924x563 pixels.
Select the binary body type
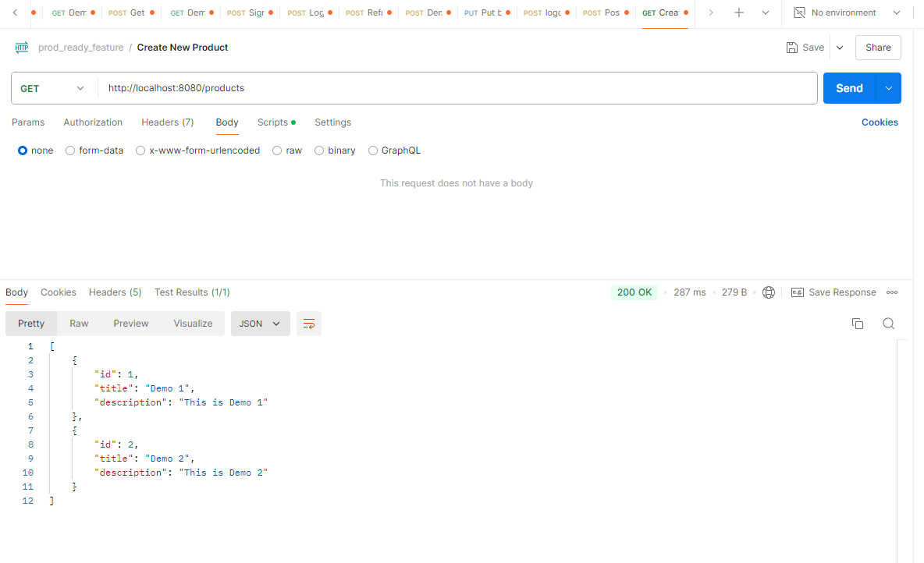(x=335, y=150)
